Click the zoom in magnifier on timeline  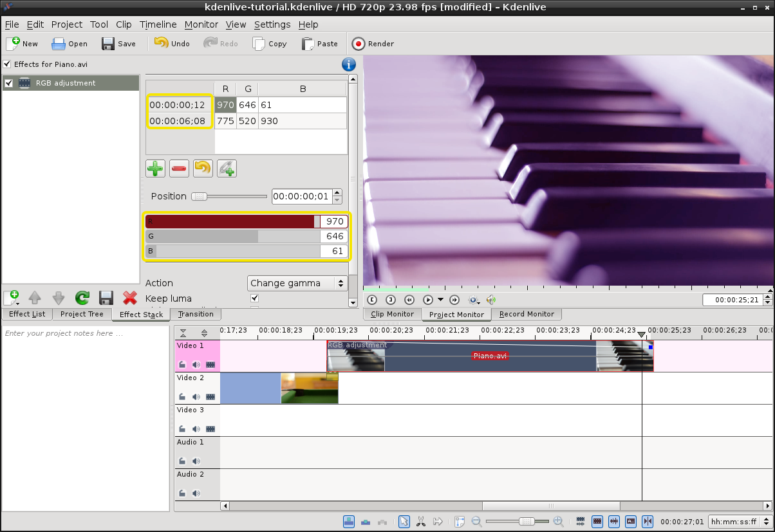(x=558, y=521)
